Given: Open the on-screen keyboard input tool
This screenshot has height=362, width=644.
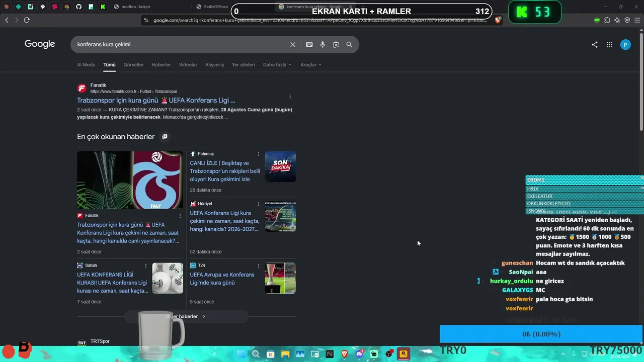Looking at the screenshot, I should coord(309,45).
